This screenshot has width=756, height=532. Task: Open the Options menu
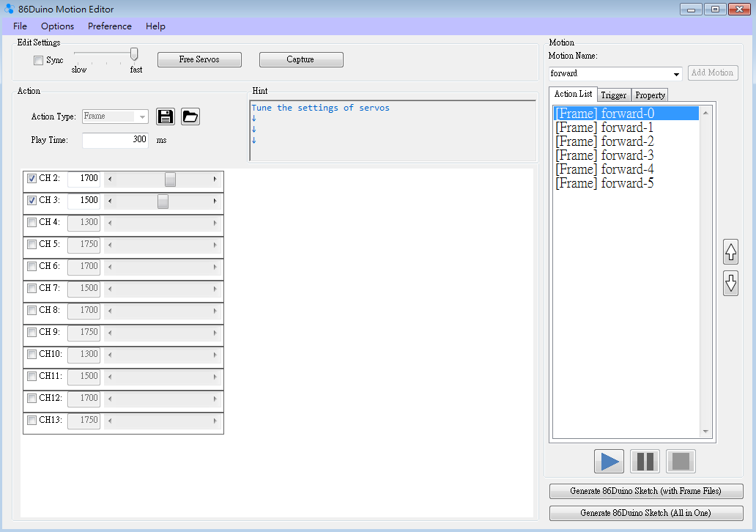point(57,26)
